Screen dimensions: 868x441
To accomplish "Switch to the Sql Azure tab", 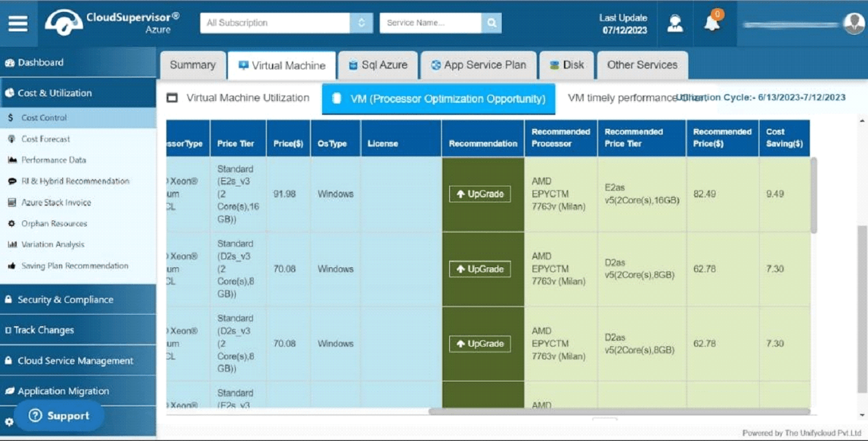I will click(378, 65).
